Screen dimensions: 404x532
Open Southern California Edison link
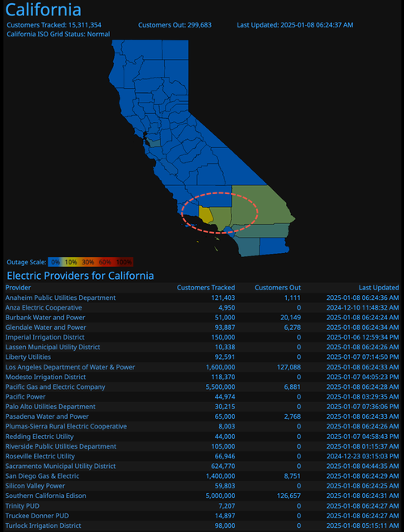coord(46,496)
